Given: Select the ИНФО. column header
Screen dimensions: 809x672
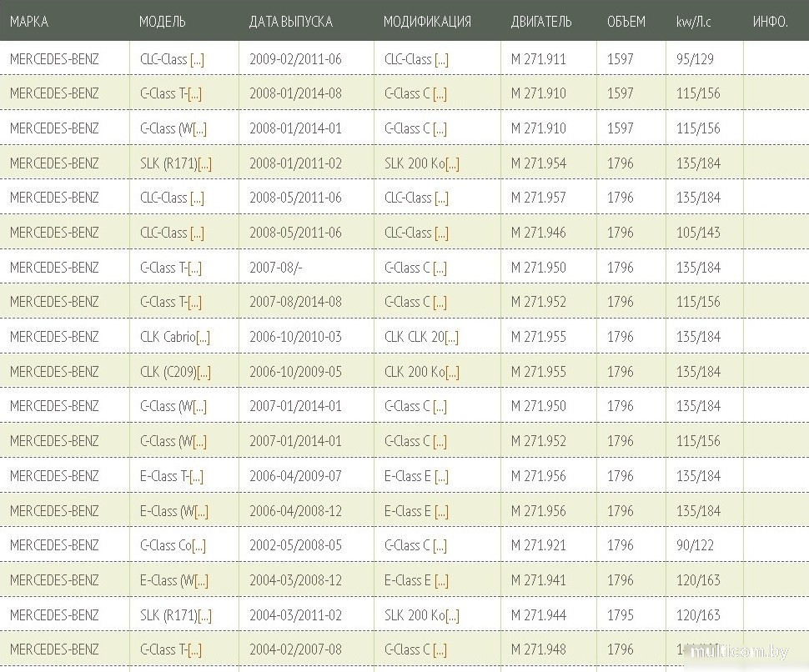Looking at the screenshot, I should [770, 22].
